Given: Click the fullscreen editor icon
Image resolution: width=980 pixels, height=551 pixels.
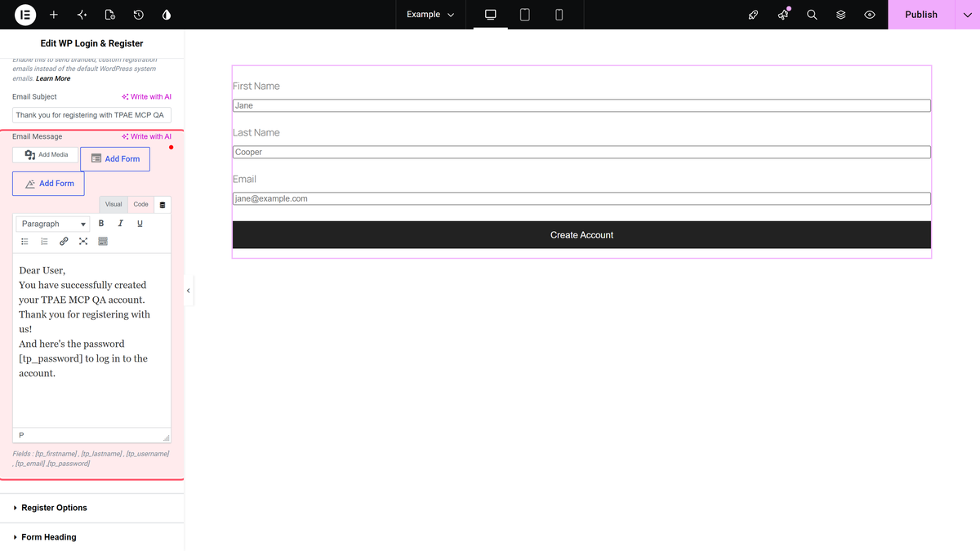Looking at the screenshot, I should coord(83,242).
